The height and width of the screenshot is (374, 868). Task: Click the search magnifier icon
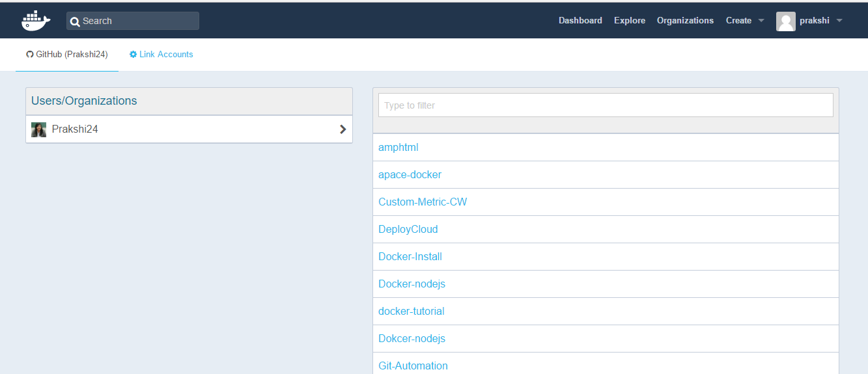75,21
